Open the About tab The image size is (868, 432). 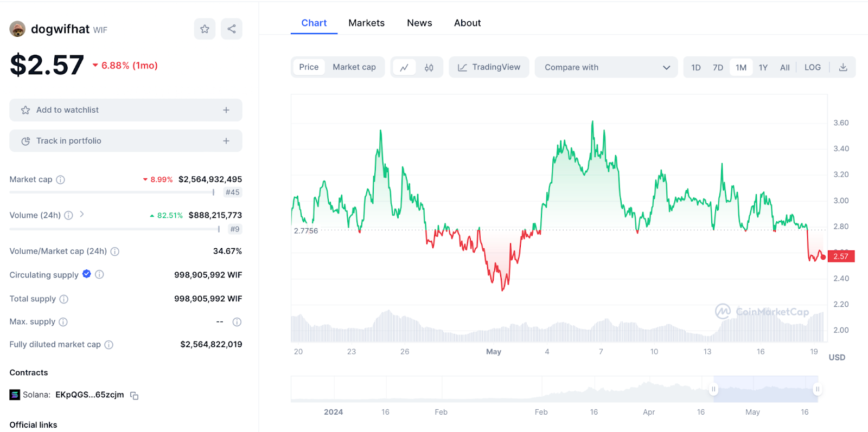coord(467,23)
